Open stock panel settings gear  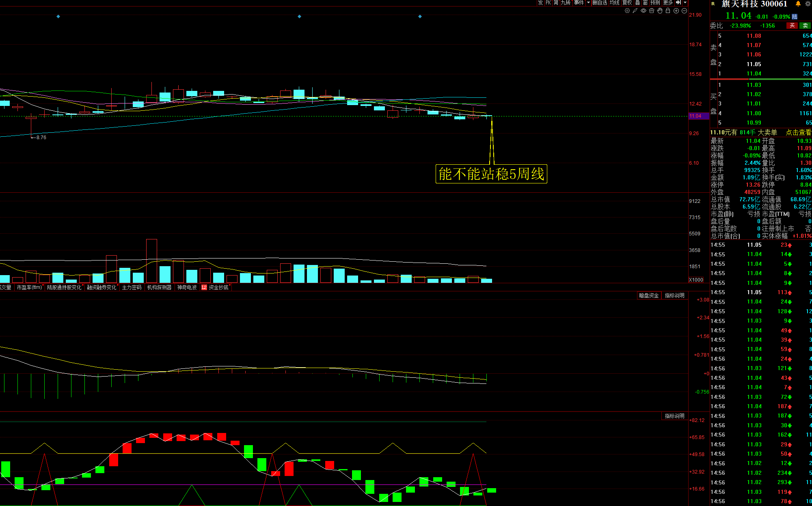point(808,4)
